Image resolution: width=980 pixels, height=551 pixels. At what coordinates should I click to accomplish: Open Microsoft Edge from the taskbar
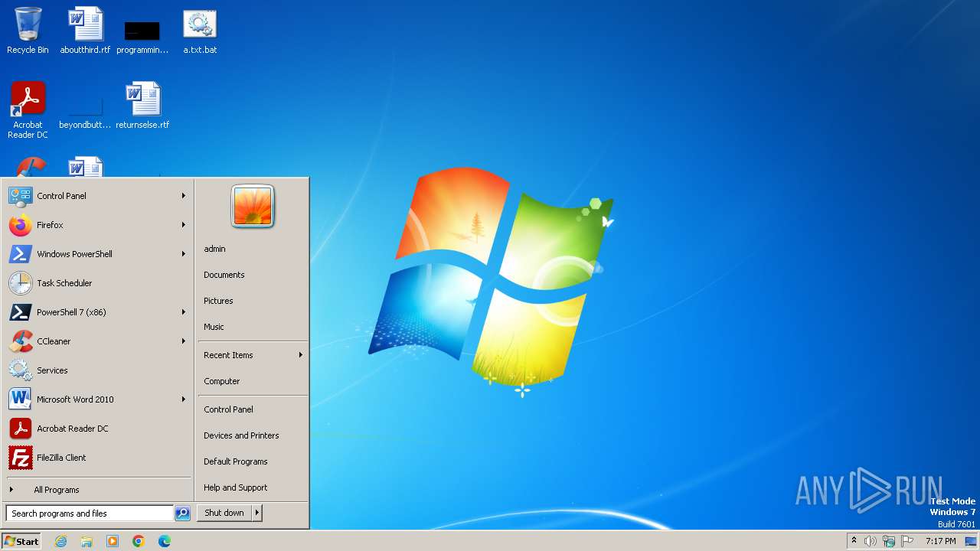(165, 541)
